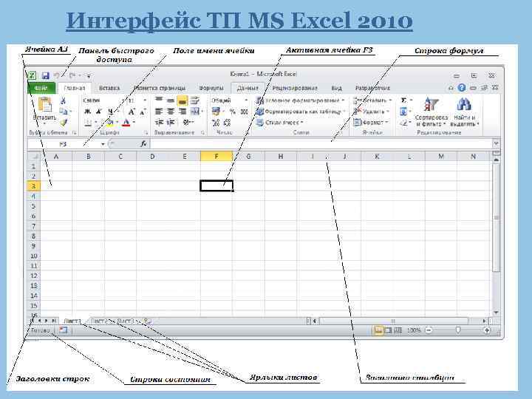The image size is (532, 399).
Task: Click the Format Painter brush icon
Action: tap(64, 122)
